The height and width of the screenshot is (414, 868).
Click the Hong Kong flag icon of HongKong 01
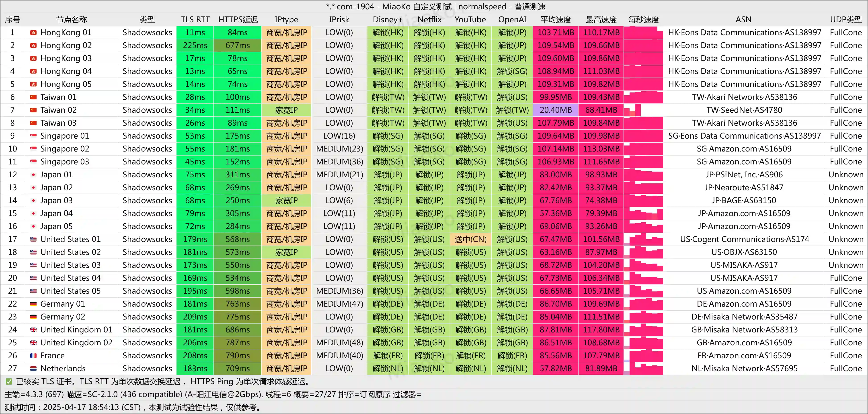[x=33, y=33]
